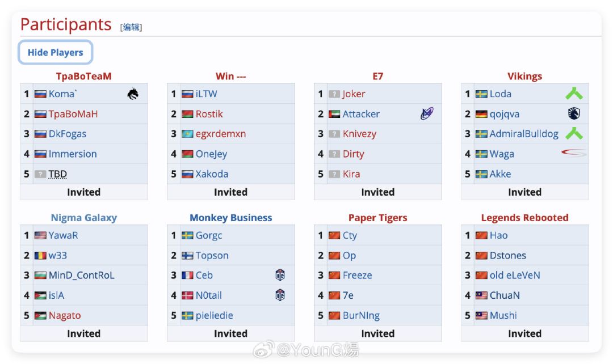Click Team Spirit logo beside Koma`
This screenshot has height=364, width=613.
[133, 94]
